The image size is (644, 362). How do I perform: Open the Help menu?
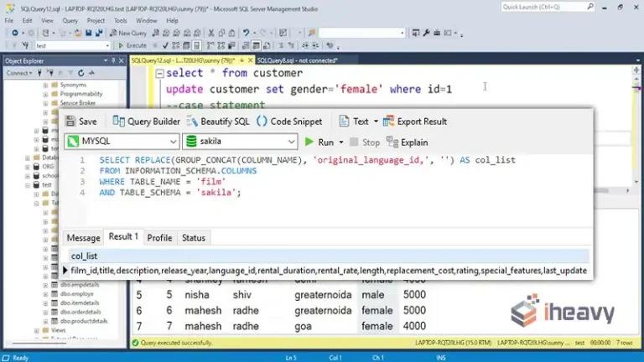[x=172, y=20]
